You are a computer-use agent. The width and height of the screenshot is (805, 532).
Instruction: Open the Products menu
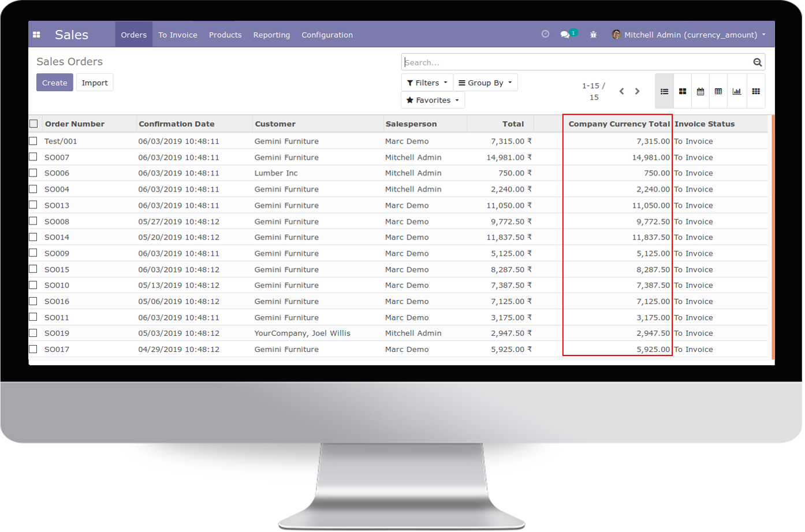pos(225,35)
